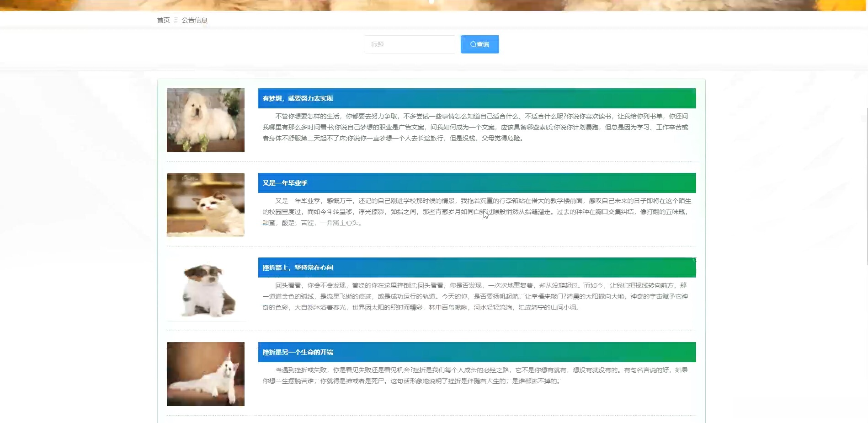Click the magnifier icon inside the 查询 button
The width and height of the screenshot is (868, 423).
coord(473,44)
